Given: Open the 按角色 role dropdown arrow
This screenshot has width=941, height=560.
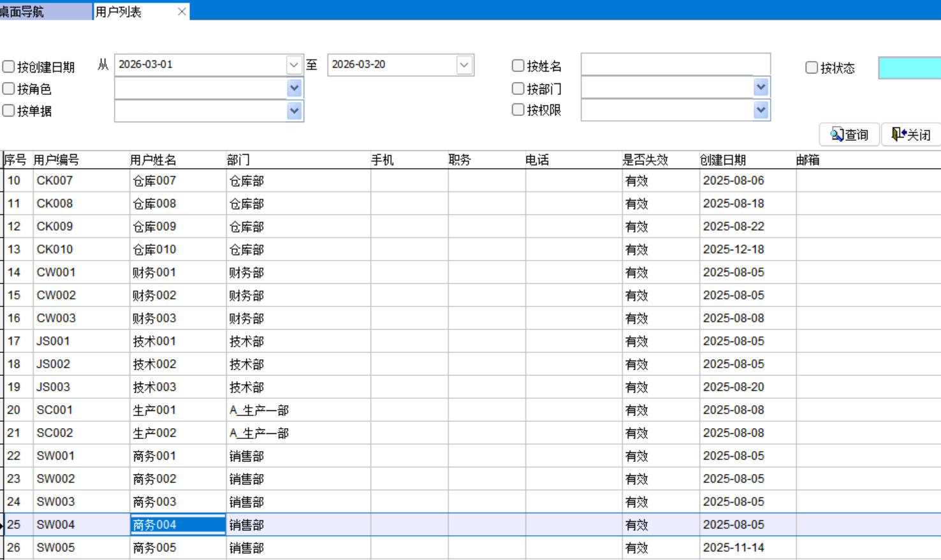Looking at the screenshot, I should pyautogui.click(x=294, y=88).
